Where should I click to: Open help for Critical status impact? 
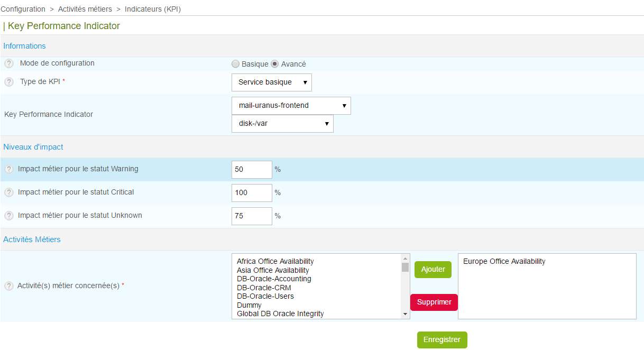click(9, 192)
